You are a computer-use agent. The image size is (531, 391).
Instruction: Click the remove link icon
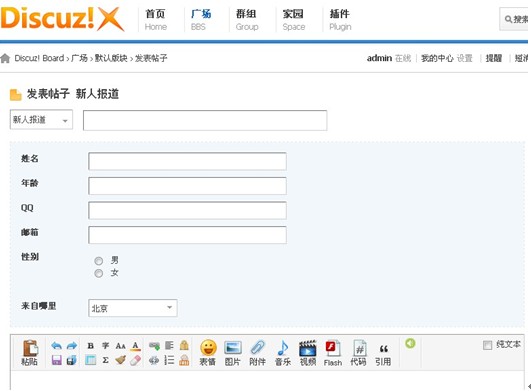(154, 360)
